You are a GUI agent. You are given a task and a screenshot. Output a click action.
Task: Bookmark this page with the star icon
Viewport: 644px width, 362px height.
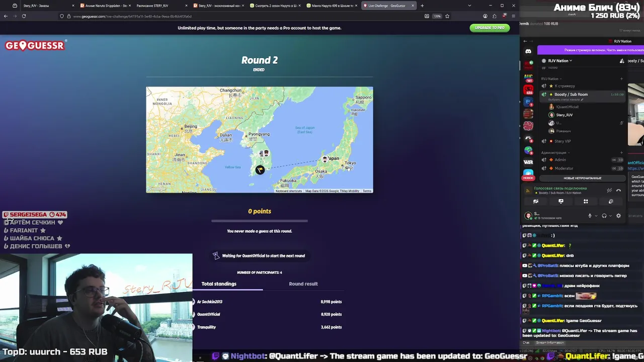click(x=447, y=16)
